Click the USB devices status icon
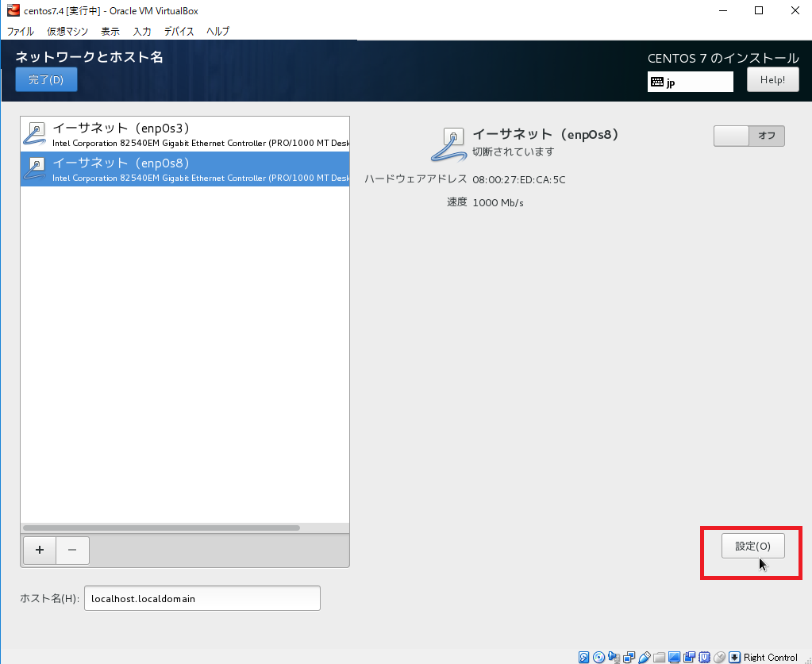This screenshot has width=812, height=664. tap(645, 657)
